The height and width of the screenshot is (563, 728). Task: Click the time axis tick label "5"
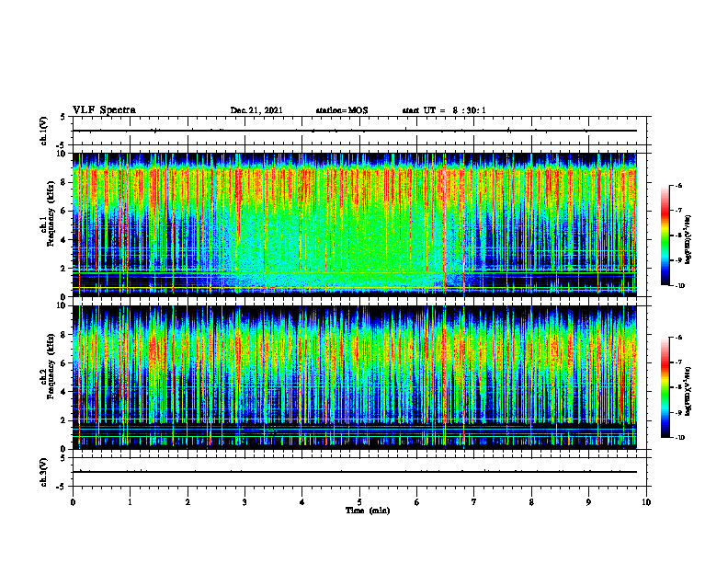pyautogui.click(x=359, y=502)
